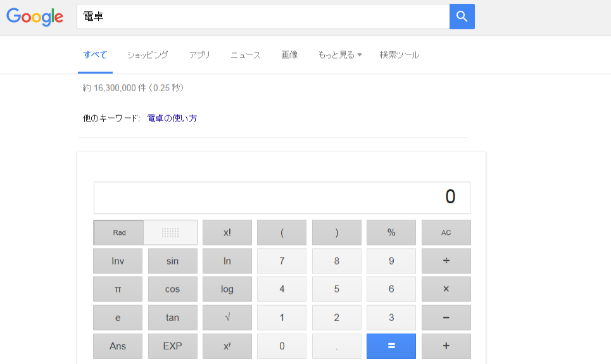Screen dimensions: 611x364
Task: Click the blue search magnifier button
Action: [462, 16]
